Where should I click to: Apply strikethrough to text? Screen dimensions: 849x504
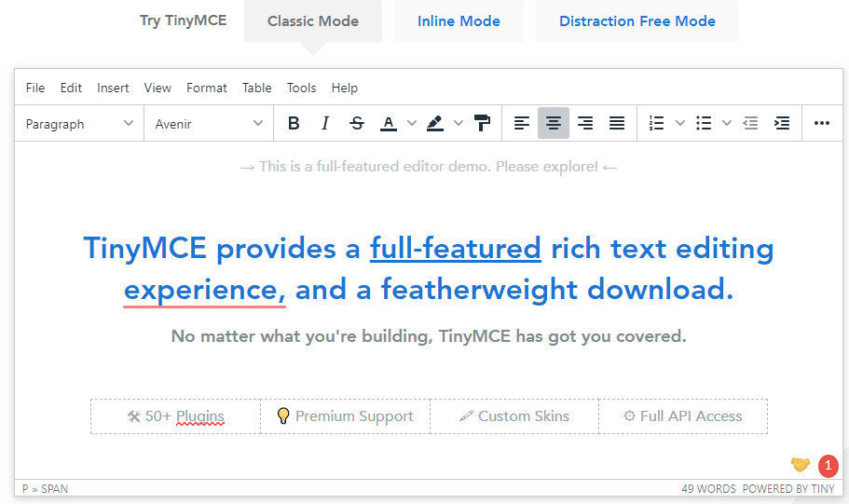(356, 123)
